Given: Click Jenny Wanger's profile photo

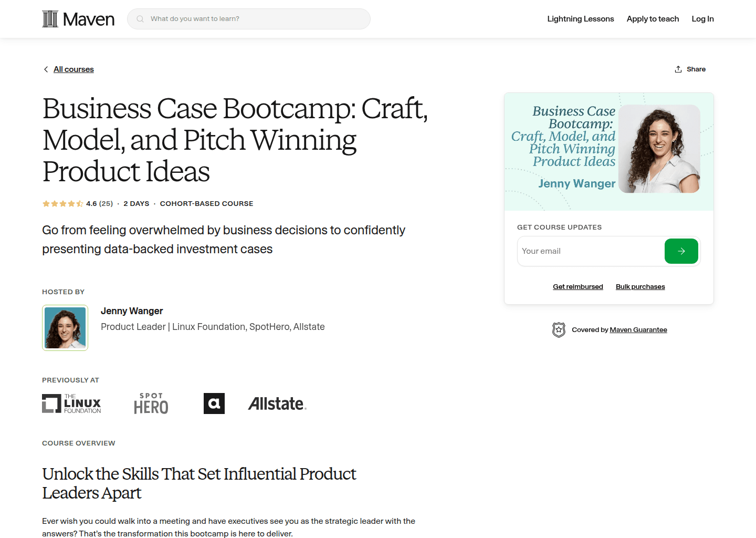Looking at the screenshot, I should [x=65, y=327].
